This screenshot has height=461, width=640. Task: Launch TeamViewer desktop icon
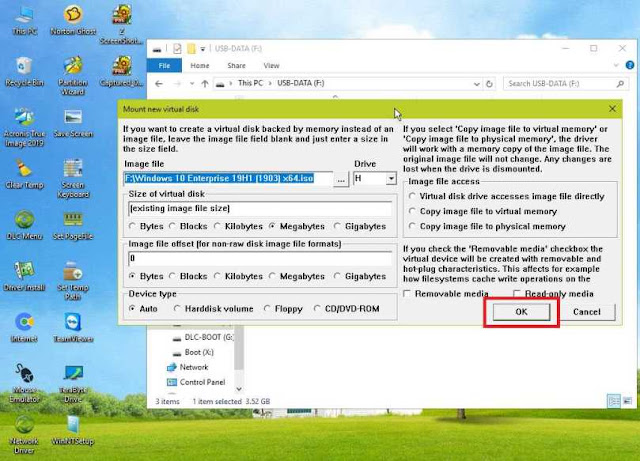click(x=73, y=327)
